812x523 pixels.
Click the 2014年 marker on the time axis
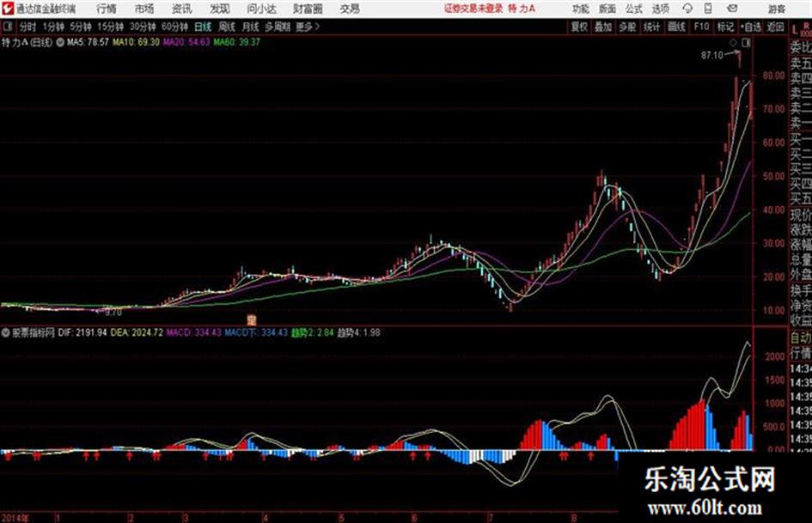pyautogui.click(x=15, y=518)
